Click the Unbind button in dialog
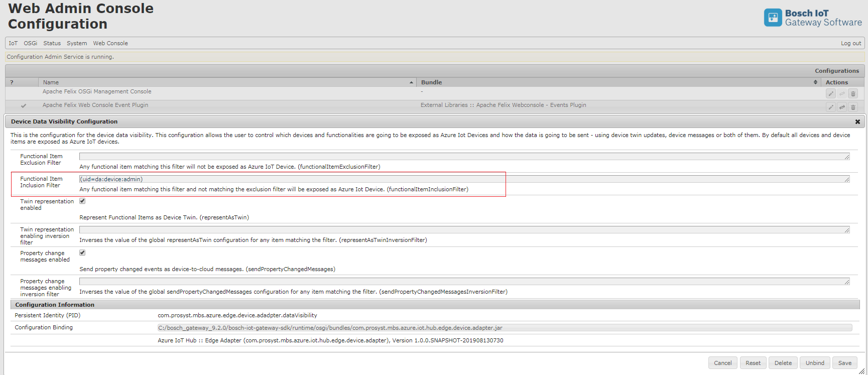868x375 pixels. point(815,363)
